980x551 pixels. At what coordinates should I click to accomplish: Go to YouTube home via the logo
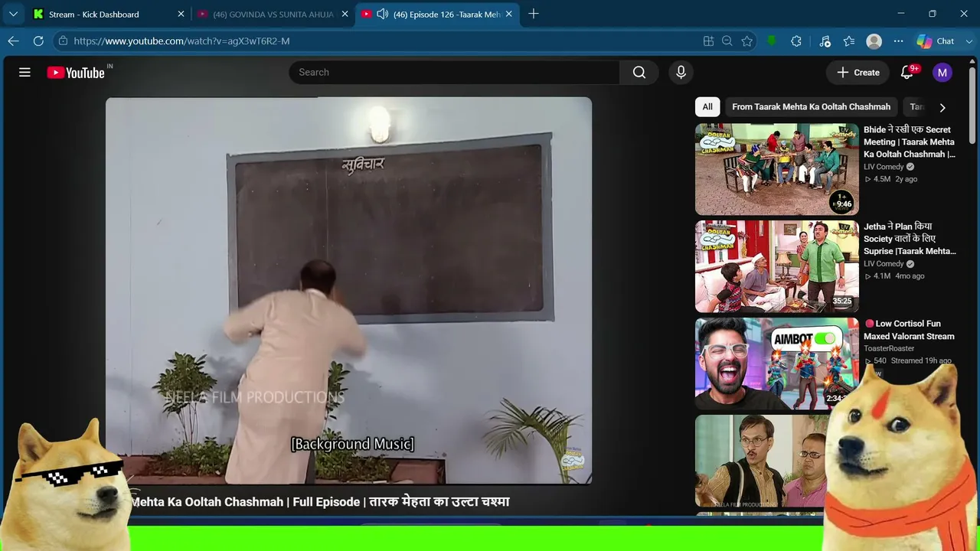76,73
